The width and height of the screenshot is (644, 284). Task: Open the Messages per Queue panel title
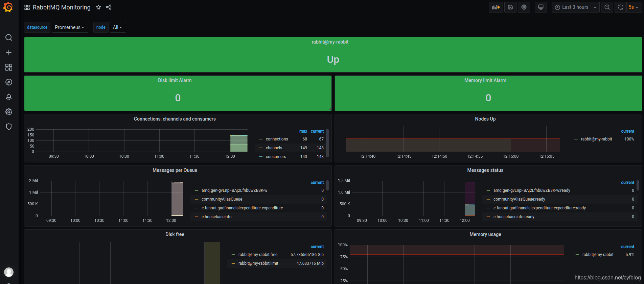tap(175, 170)
